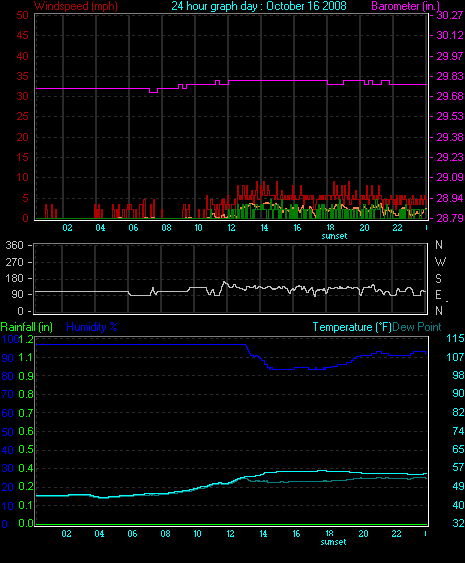Click the 22 hour tick on top graph

pos(397,228)
